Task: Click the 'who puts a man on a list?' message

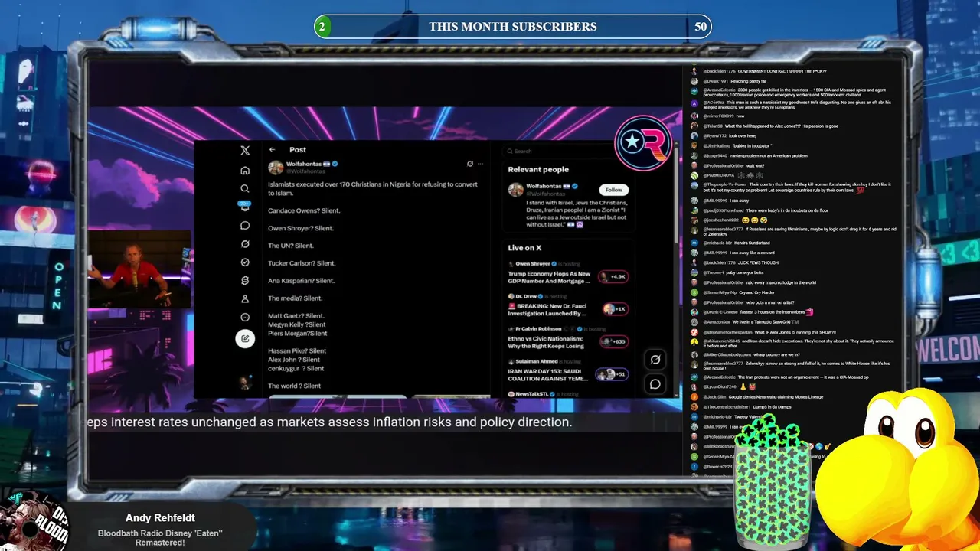Action: click(x=770, y=302)
